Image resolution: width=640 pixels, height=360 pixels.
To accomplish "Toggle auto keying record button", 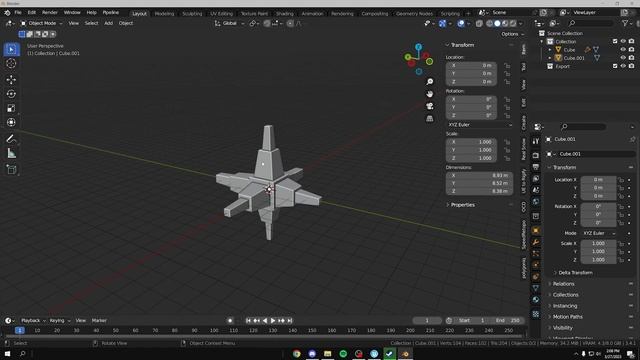I will tap(230, 321).
